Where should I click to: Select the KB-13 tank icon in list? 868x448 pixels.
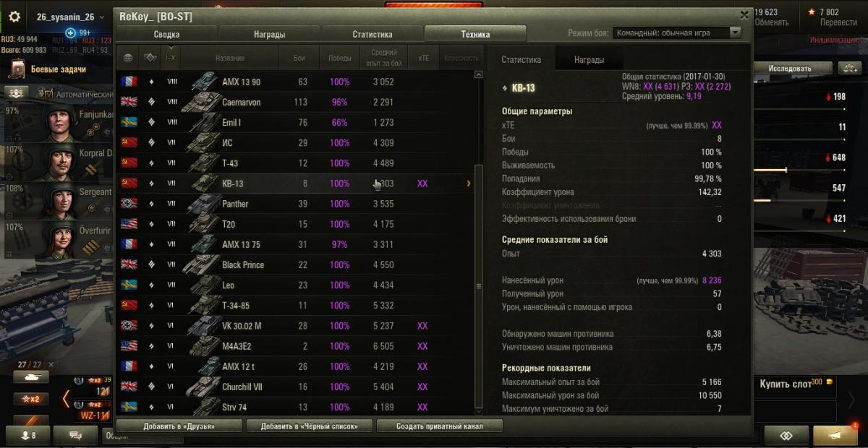[x=205, y=184]
